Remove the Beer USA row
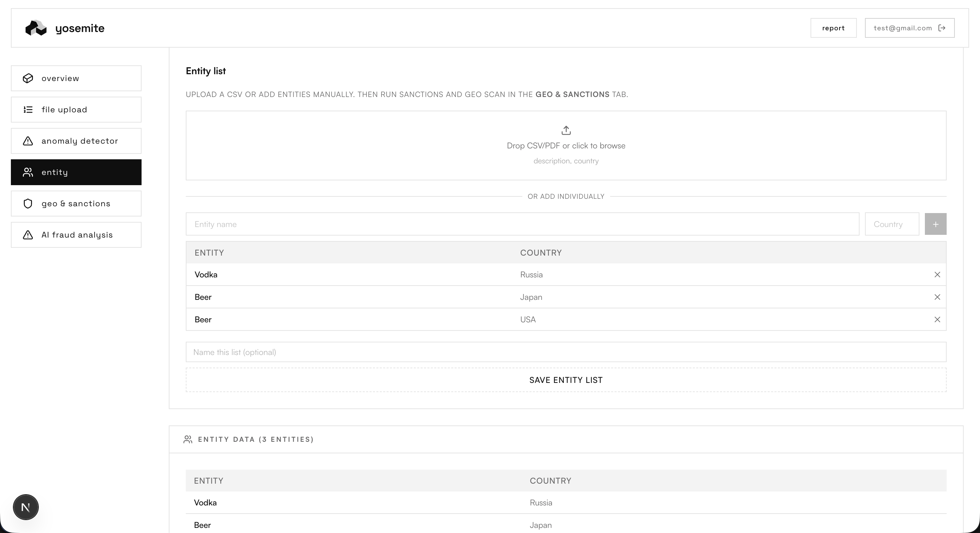This screenshot has height=533, width=980. pos(937,320)
